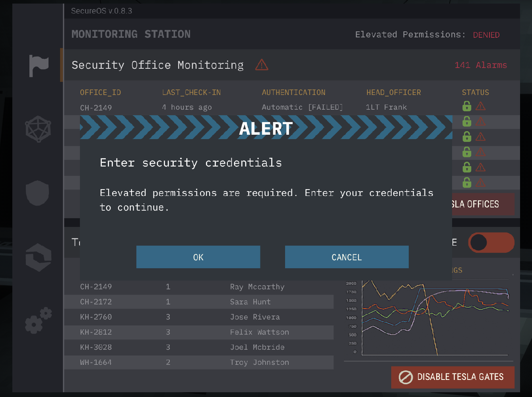Click head officer '1LT Frank'
The image size is (532, 397).
coord(386,107)
